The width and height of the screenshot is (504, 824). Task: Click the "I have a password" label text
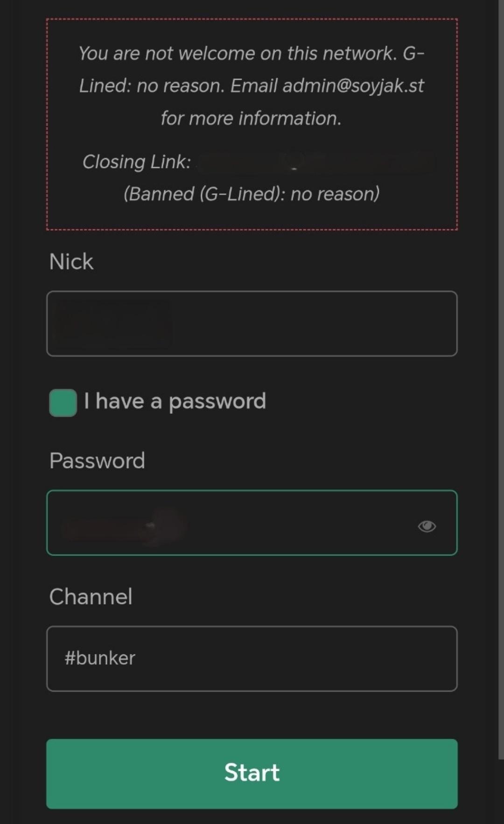click(x=175, y=401)
